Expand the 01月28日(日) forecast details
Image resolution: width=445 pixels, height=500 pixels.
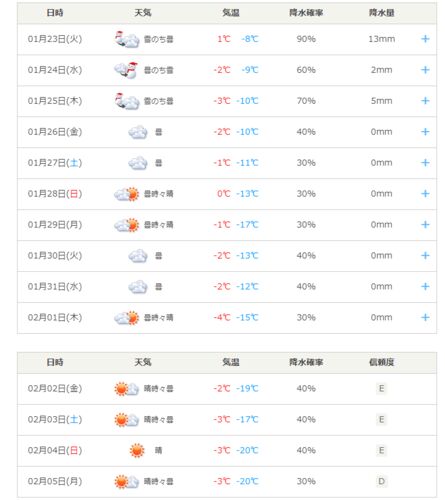(x=425, y=194)
